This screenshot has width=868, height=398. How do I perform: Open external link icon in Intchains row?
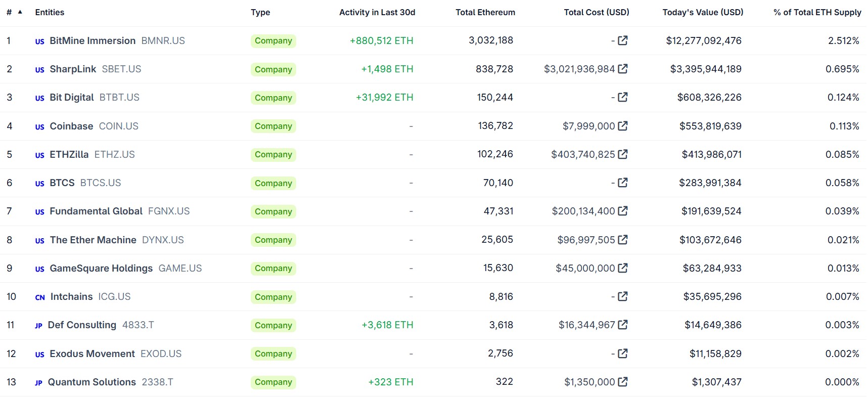click(623, 296)
